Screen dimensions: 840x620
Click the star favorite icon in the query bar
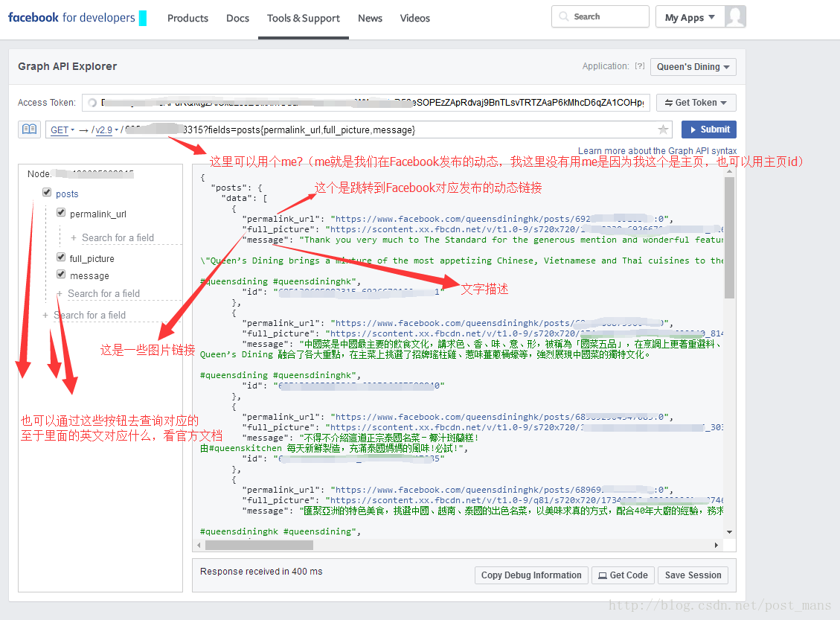click(x=663, y=130)
